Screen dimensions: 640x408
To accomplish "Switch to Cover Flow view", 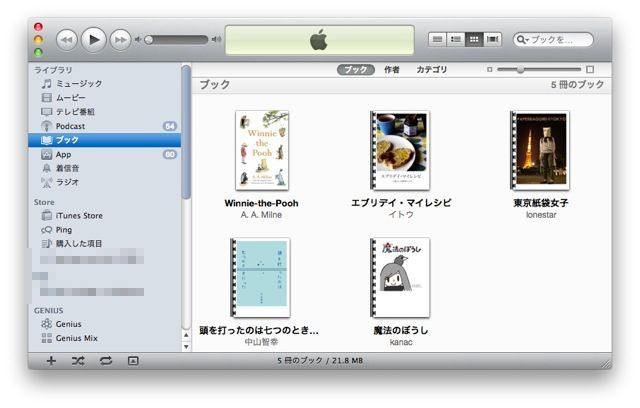I will 492,40.
